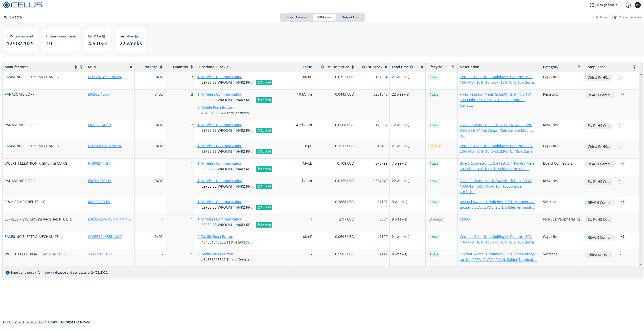Open Tactile Push Button link in ERJ2GEJ103X row
644x330 pixels.
[215, 107]
